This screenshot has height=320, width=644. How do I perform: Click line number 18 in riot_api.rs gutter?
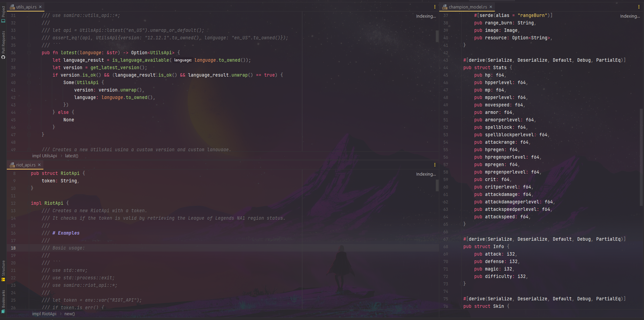point(13,248)
